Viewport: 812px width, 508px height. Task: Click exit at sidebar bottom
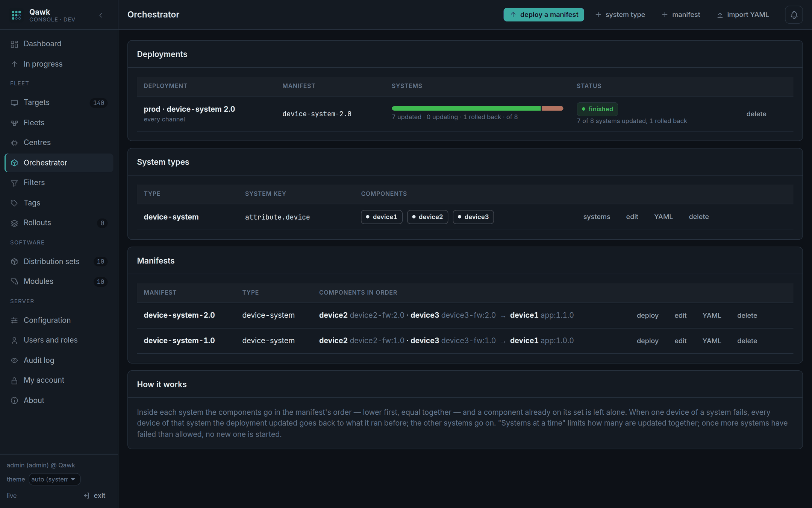(95, 496)
